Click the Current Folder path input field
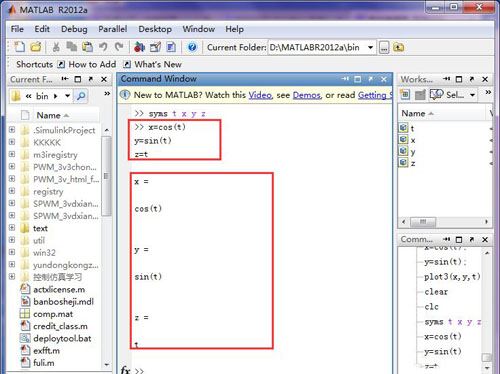500x374 pixels. [317, 48]
